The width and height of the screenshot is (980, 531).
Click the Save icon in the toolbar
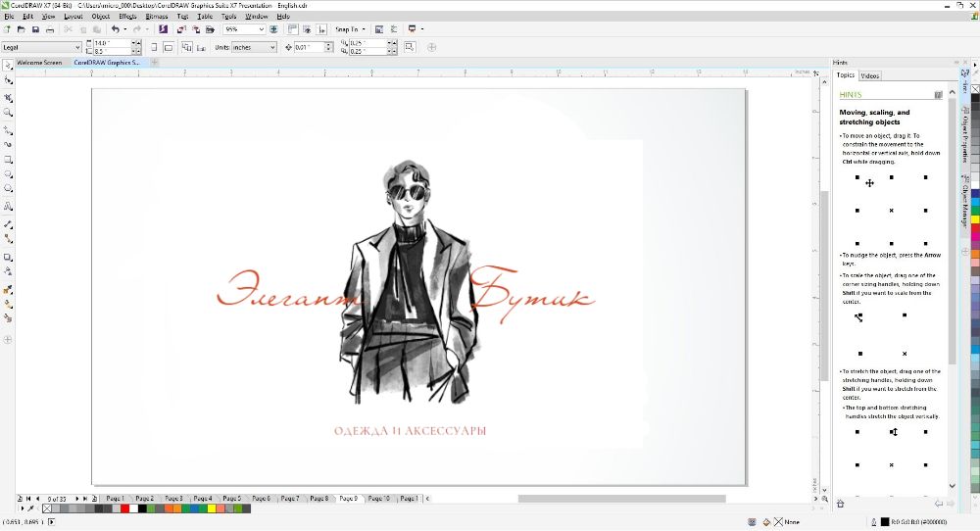[x=35, y=29]
